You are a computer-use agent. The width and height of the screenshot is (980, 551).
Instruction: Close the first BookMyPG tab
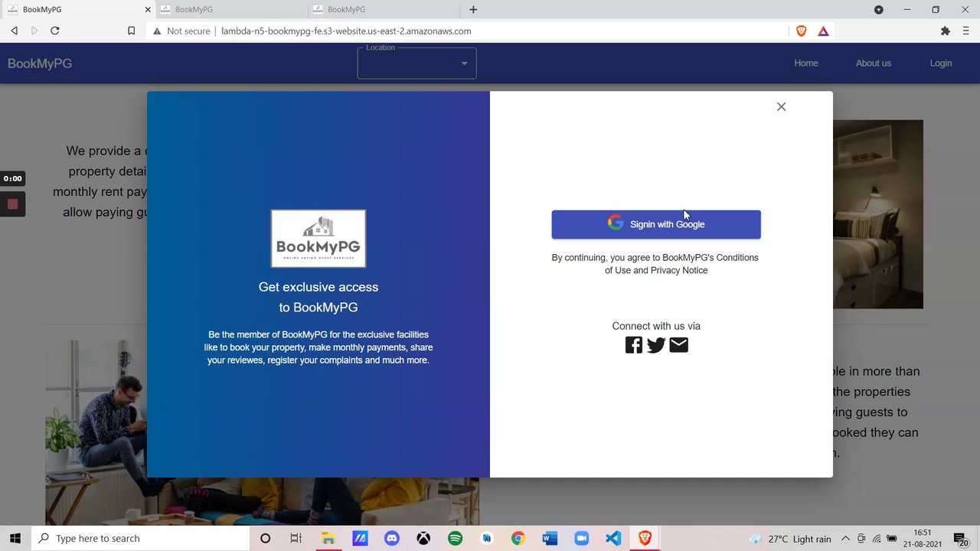click(148, 9)
